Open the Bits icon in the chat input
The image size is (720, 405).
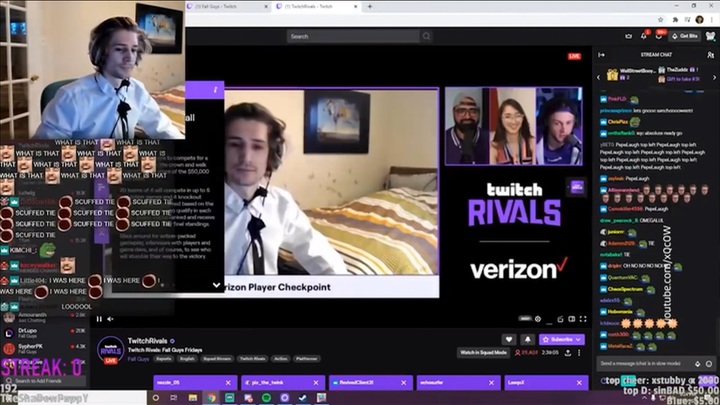698,364
